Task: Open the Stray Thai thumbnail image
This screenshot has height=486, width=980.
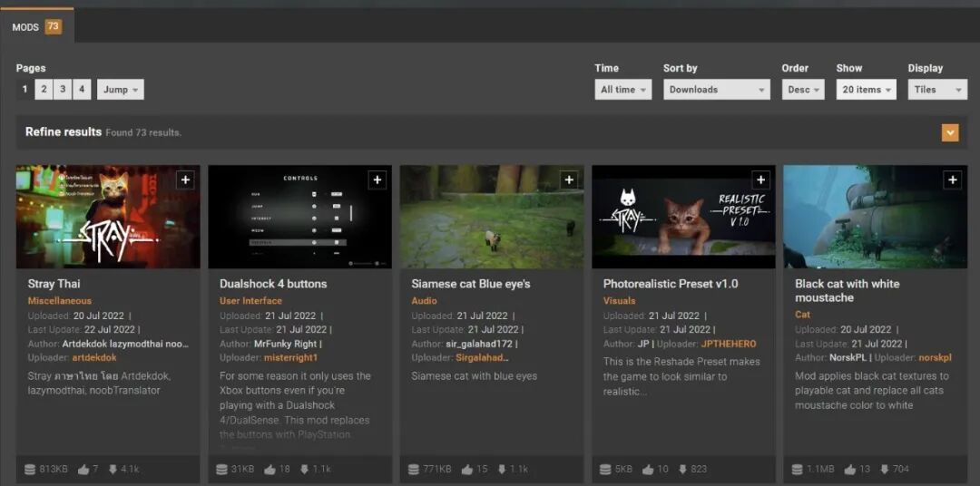Action: [x=108, y=217]
